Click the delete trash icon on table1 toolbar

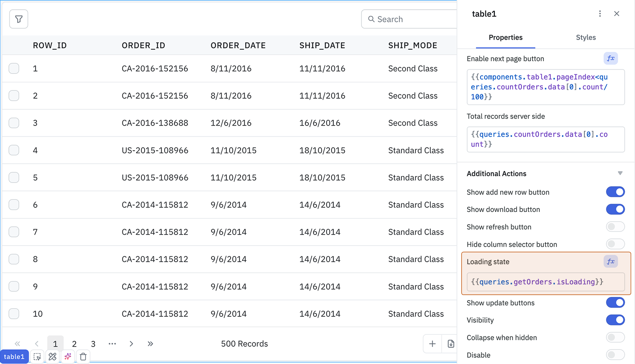click(x=83, y=356)
